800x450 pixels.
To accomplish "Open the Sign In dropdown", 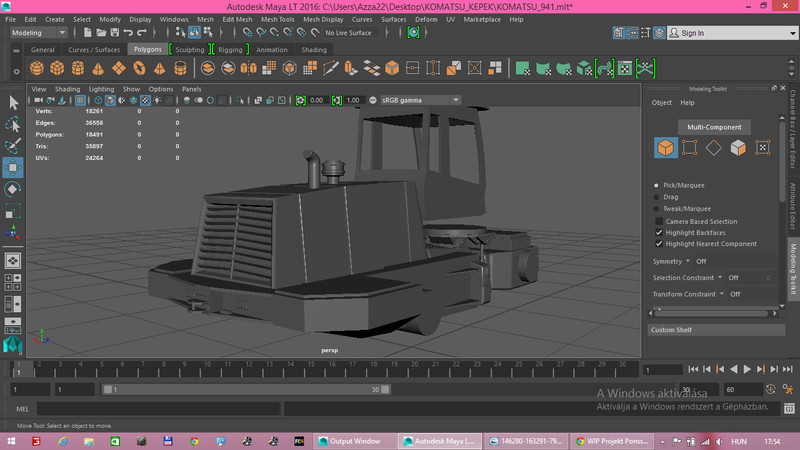I will [792, 33].
